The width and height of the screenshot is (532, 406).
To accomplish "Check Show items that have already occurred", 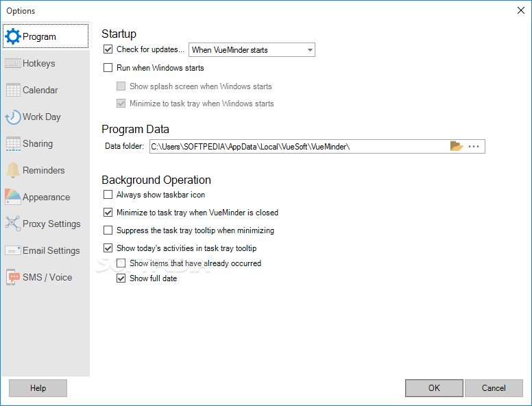I will (121, 263).
